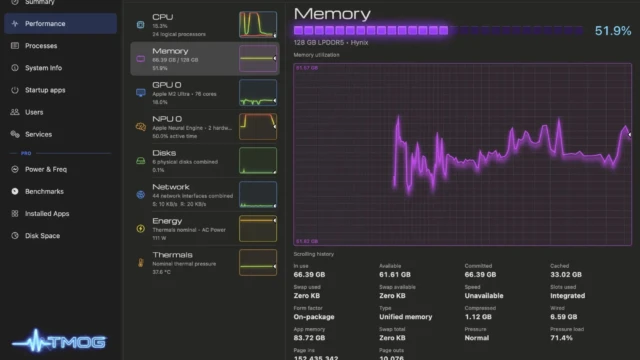Click the Disks mini graph thumbnail
The width and height of the screenshot is (640, 360).
coord(258,160)
